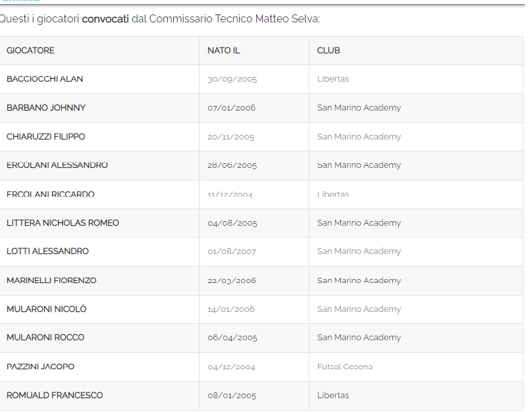Image resolution: width=532 pixels, height=412 pixels.
Task: Click the Barbano Johnny name cell
Action: pos(46,108)
